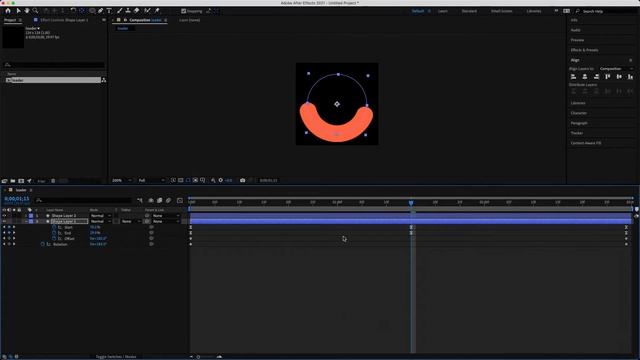Click the current time indicator in timeline

(x=411, y=202)
